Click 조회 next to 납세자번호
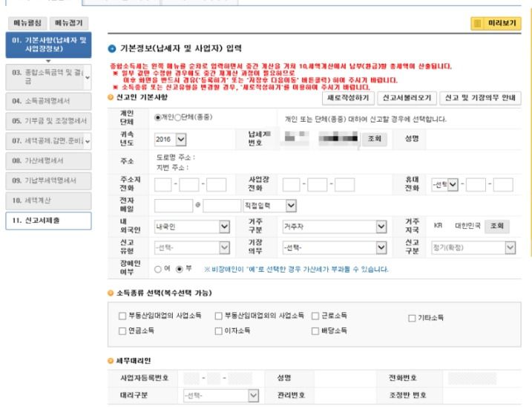Screen dimensions: 532x407 [375, 139]
